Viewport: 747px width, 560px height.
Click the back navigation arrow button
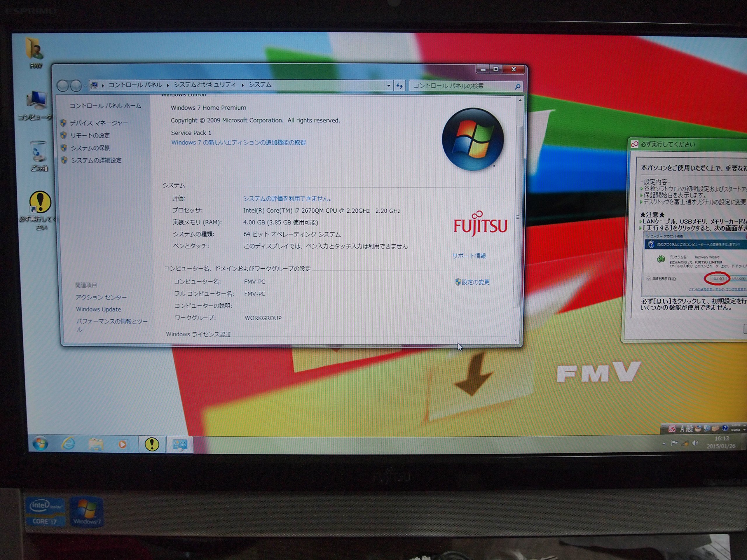[x=63, y=86]
